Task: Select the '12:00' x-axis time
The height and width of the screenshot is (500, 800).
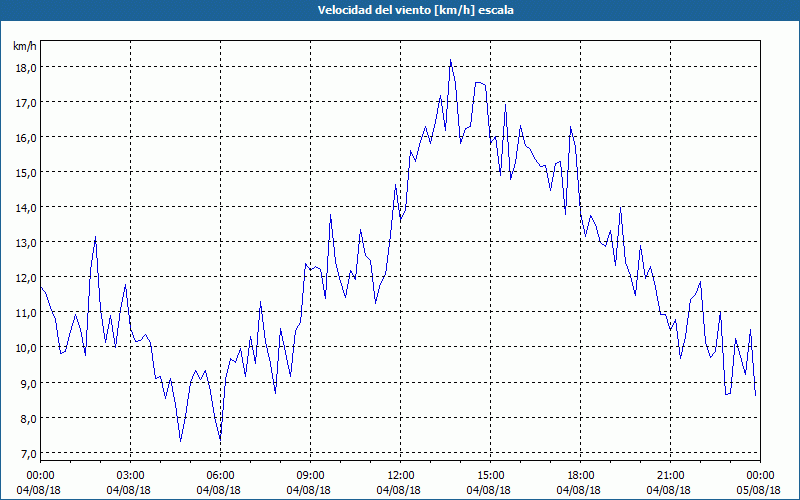Action: pyautogui.click(x=401, y=476)
